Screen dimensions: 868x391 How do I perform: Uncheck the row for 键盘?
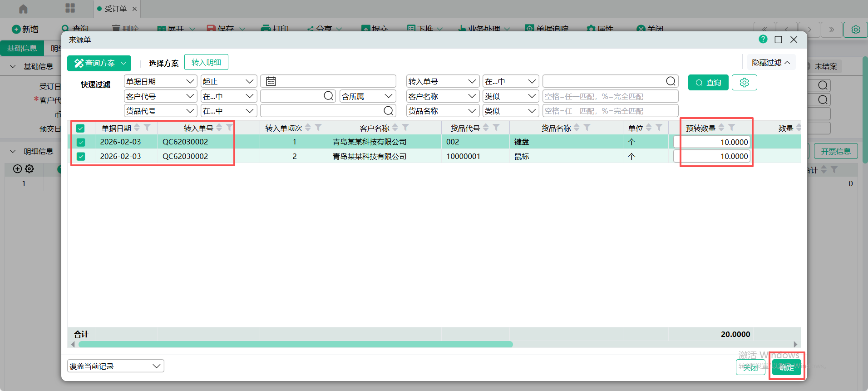[81, 142]
